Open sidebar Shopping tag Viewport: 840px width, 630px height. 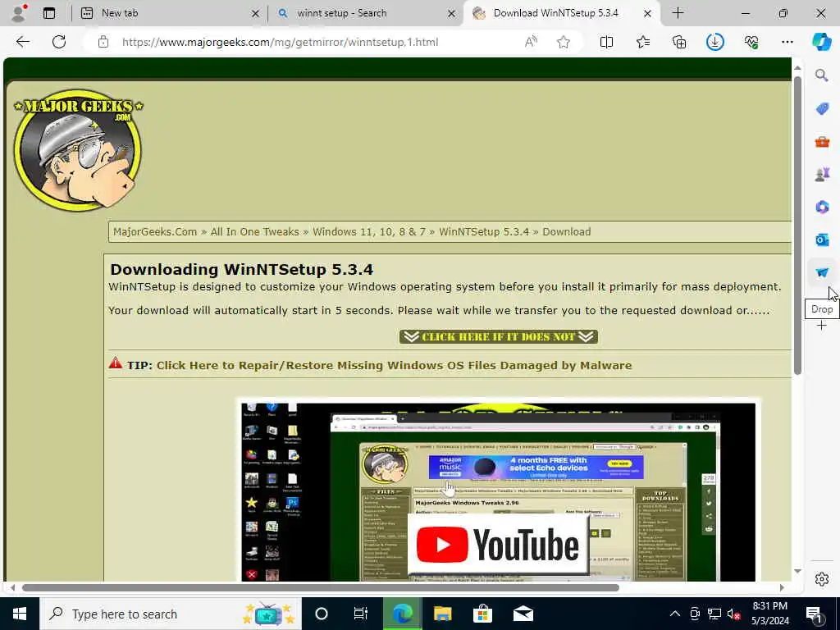pyautogui.click(x=822, y=109)
